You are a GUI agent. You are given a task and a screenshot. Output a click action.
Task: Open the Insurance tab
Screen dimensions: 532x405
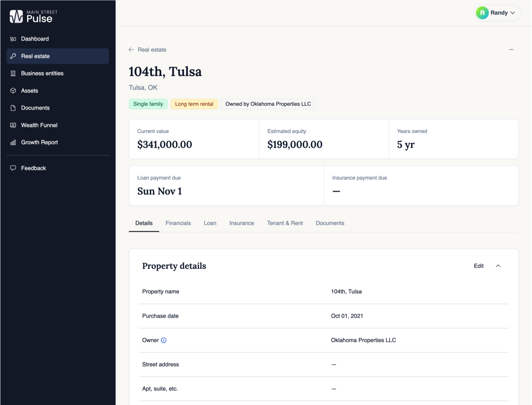tap(242, 223)
